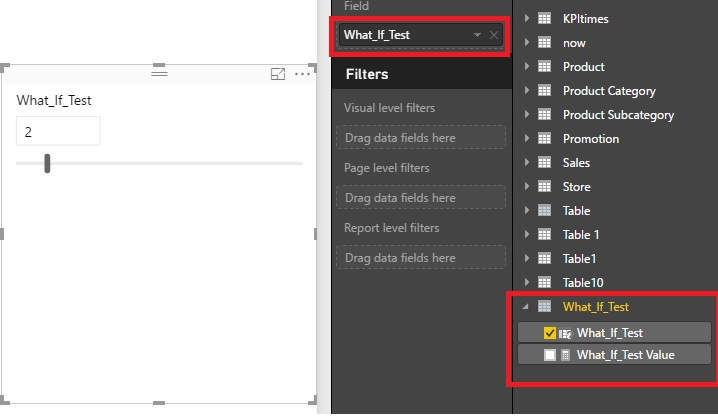Expand the now table

(x=527, y=42)
